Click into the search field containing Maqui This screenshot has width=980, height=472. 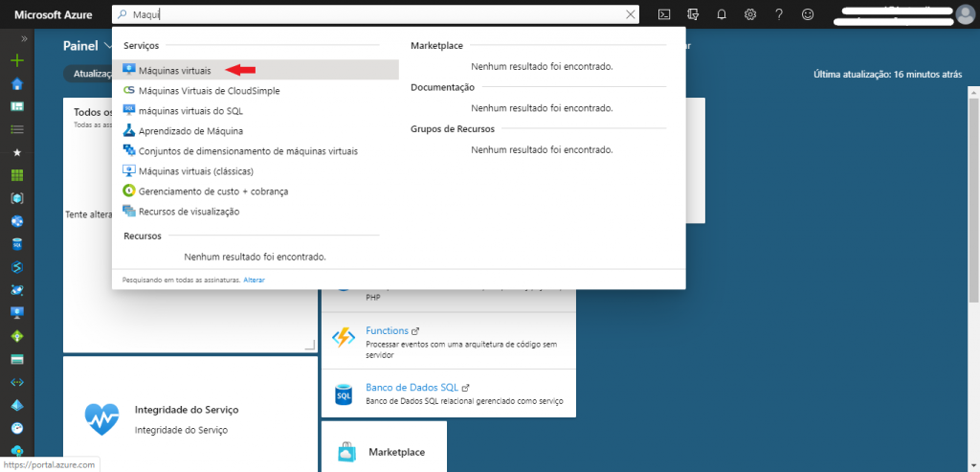[x=373, y=14]
